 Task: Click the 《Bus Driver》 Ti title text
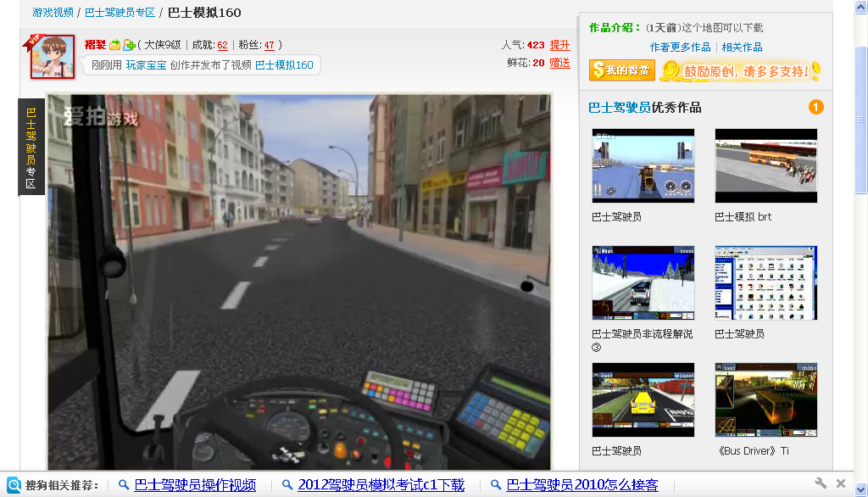pyautogui.click(x=754, y=451)
